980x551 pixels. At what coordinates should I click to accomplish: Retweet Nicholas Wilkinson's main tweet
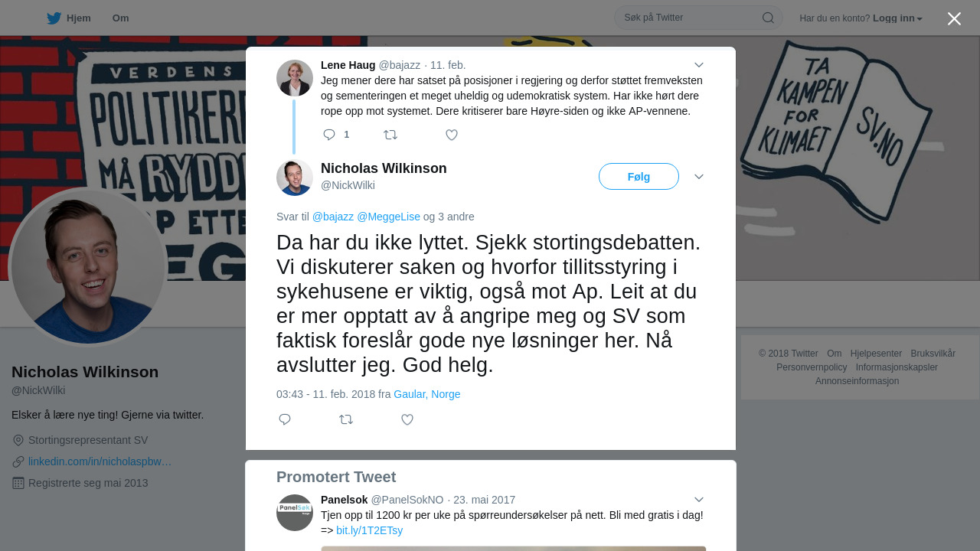(x=346, y=419)
